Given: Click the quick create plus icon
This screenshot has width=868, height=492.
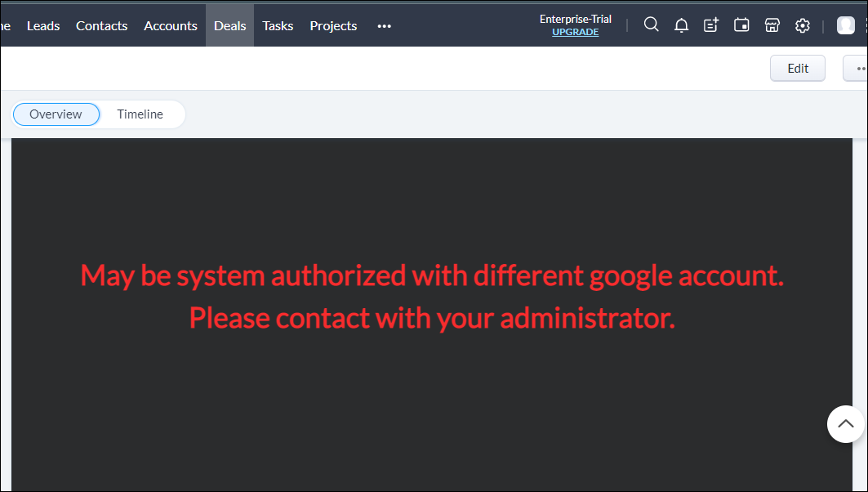Looking at the screenshot, I should [x=710, y=25].
